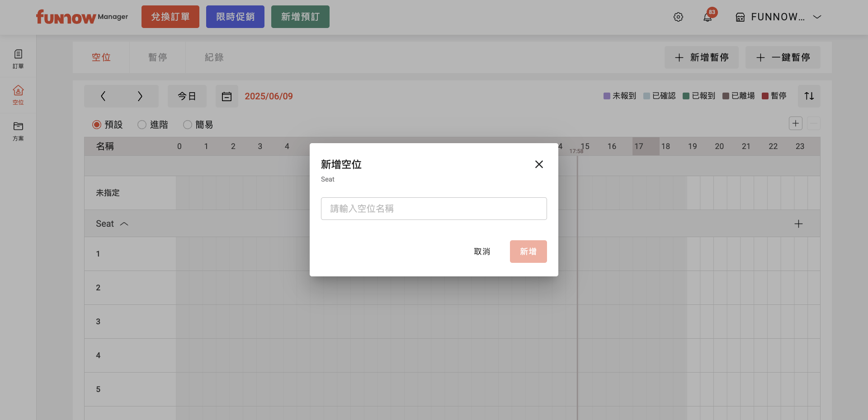Viewport: 868px width, 420px height.
Task: Expand the FUNNOW account dropdown
Action: 817,17
